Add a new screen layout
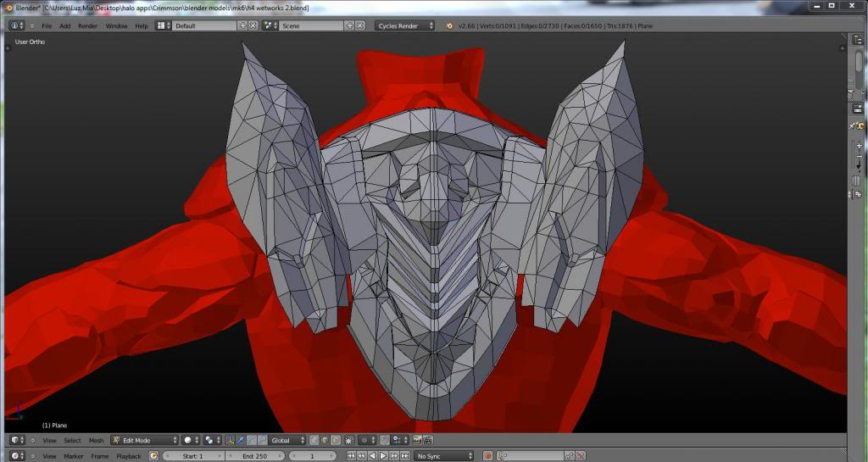Screen dimensions: 868x462 click(x=243, y=25)
